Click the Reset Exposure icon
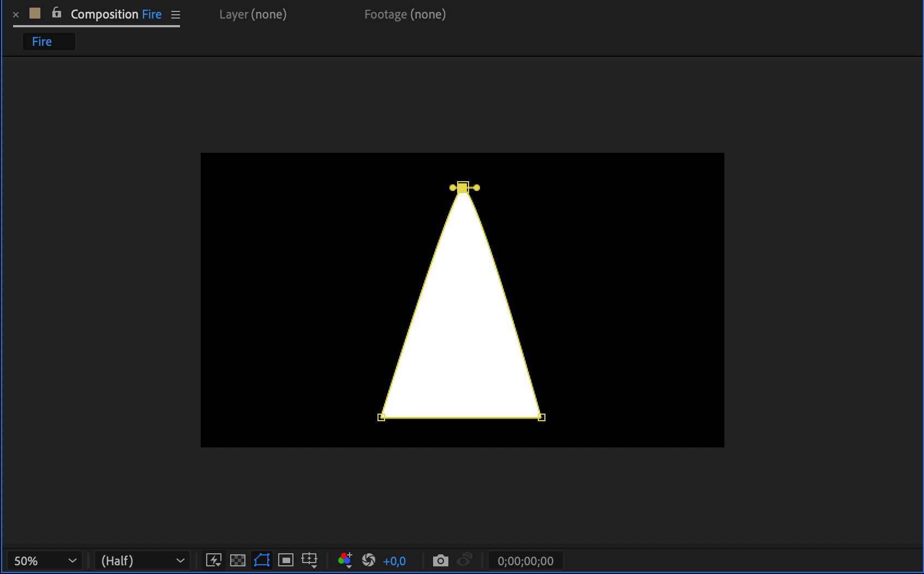The width and height of the screenshot is (924, 574). coord(369,560)
